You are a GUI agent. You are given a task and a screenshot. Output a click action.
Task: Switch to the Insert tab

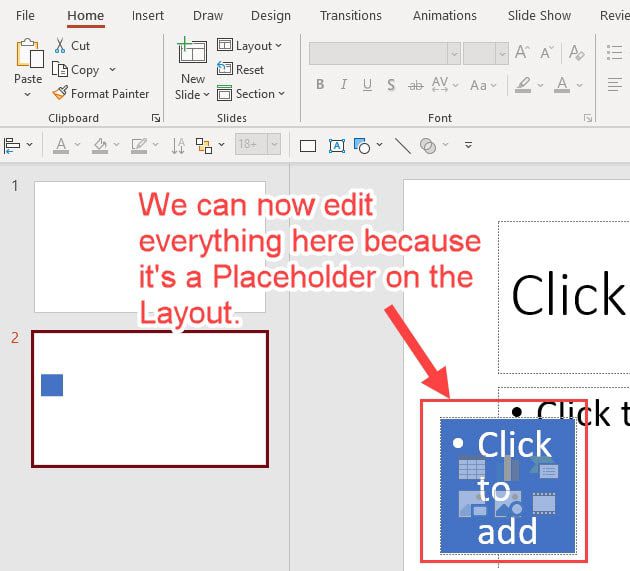(x=147, y=15)
